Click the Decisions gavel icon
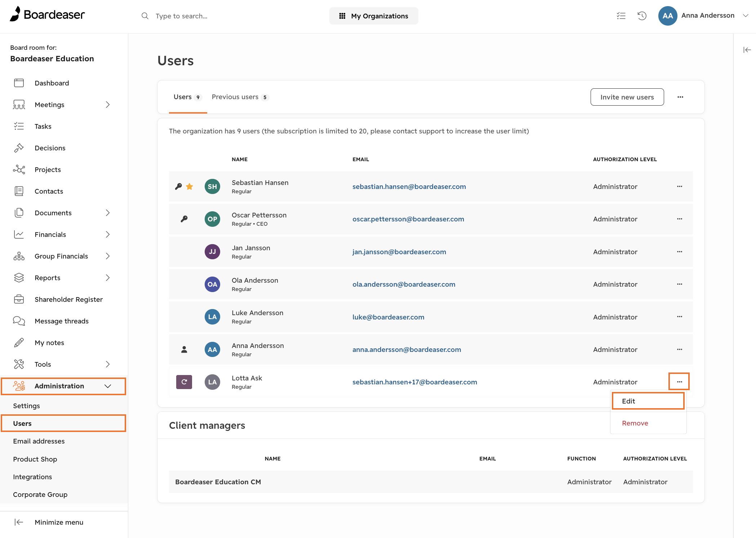756x538 pixels. (x=19, y=148)
